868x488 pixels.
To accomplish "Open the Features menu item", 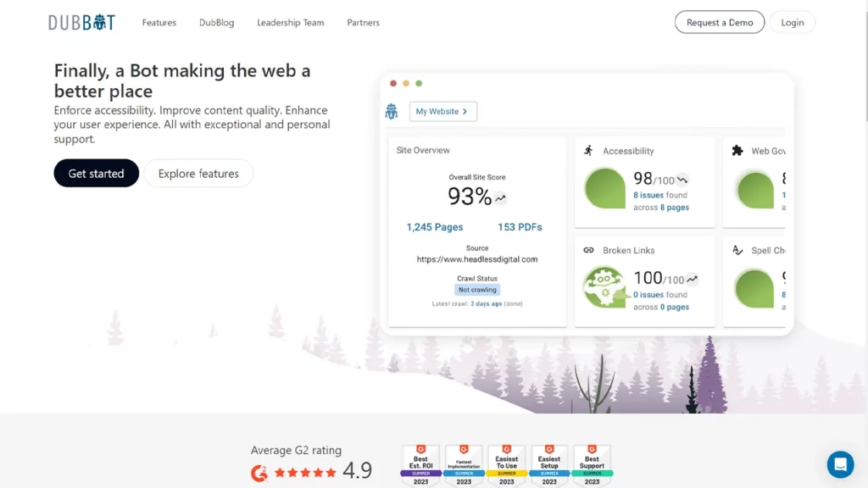I will click(x=159, y=23).
